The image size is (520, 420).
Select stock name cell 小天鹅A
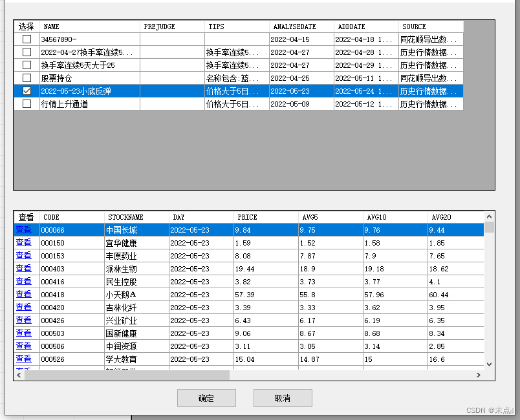point(136,295)
